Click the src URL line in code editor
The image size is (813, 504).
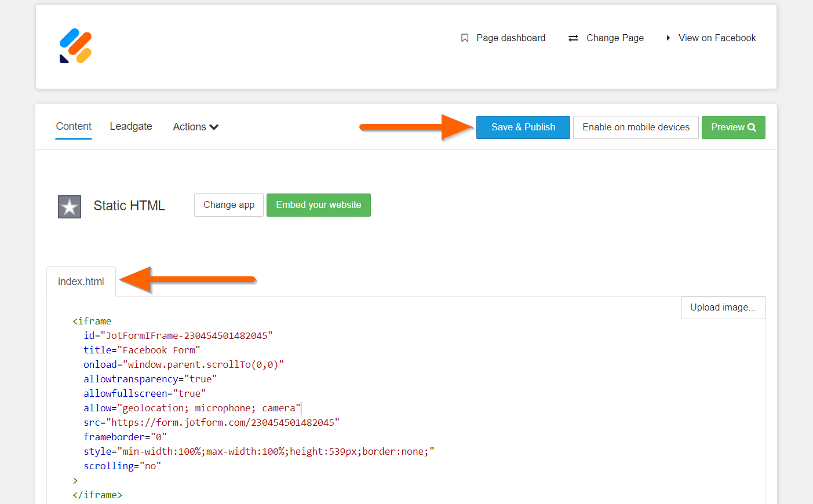point(224,423)
